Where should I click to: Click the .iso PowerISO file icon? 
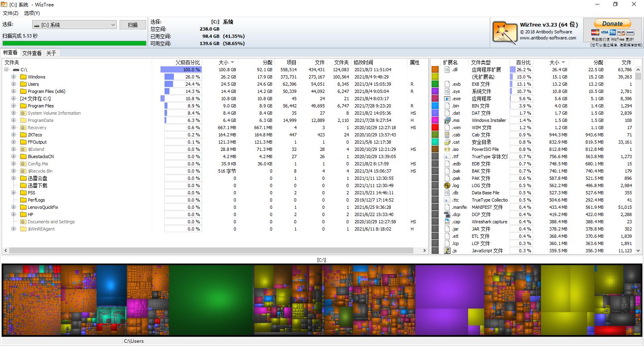pyautogui.click(x=447, y=149)
